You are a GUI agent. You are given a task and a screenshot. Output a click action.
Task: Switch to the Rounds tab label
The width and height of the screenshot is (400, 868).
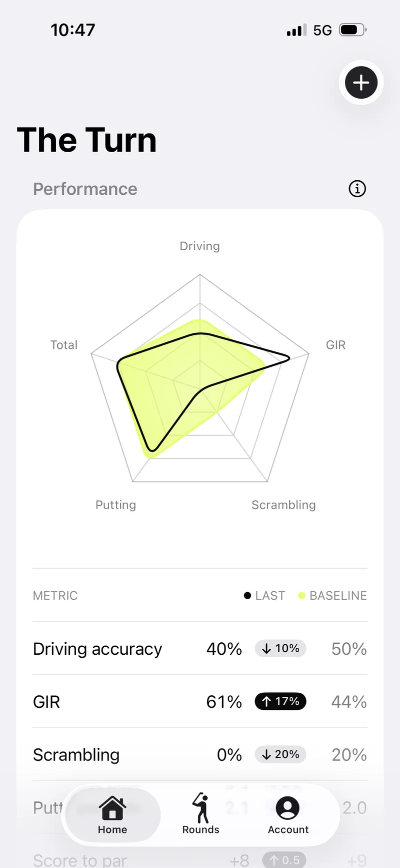201,829
